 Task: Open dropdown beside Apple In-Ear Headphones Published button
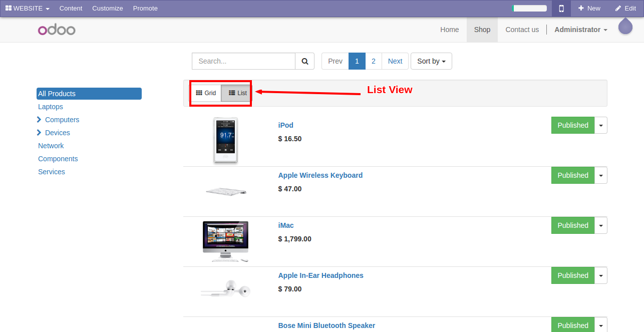(601, 275)
